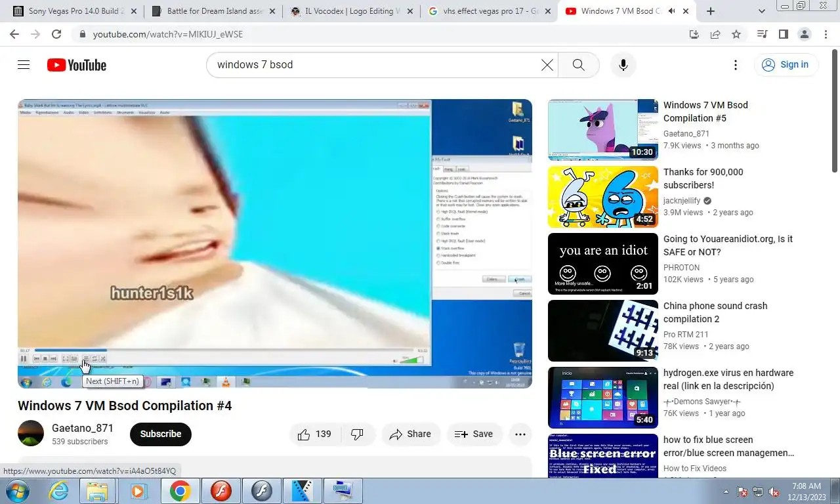The width and height of the screenshot is (840, 504).
Task: Subscribe to Gaetano_871
Action: (x=161, y=434)
